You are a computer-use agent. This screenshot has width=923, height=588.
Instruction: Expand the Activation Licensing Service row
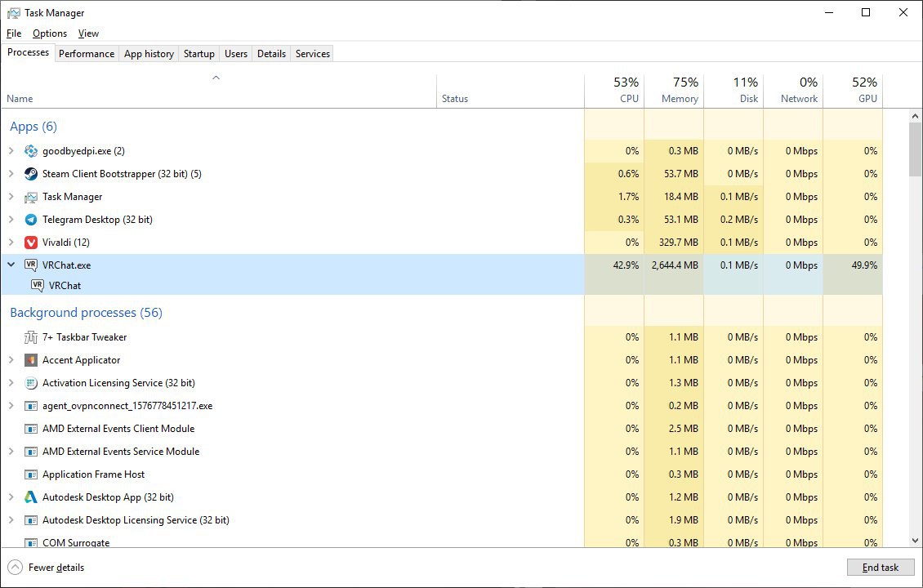(11, 383)
